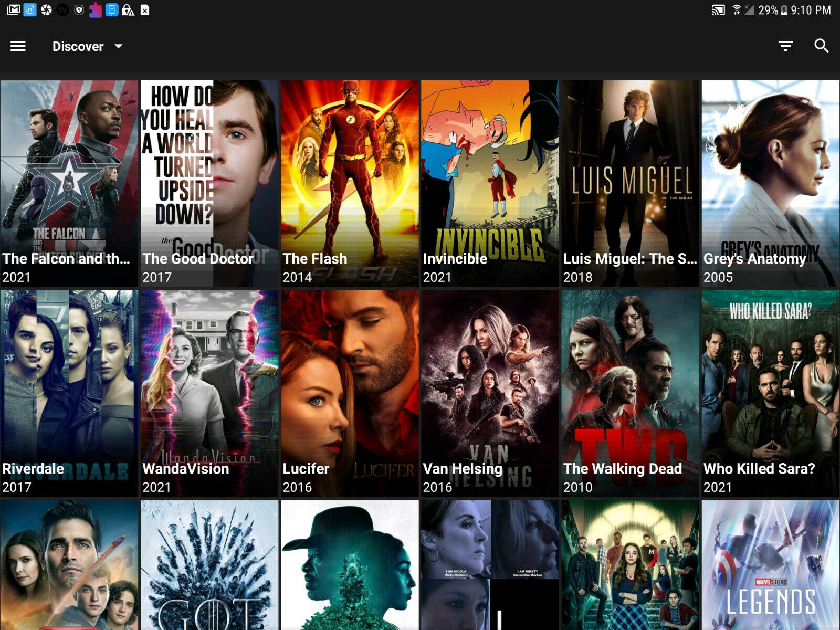The width and height of the screenshot is (840, 630).
Task: Open the shield security notification icon
Action: pyautogui.click(x=79, y=10)
